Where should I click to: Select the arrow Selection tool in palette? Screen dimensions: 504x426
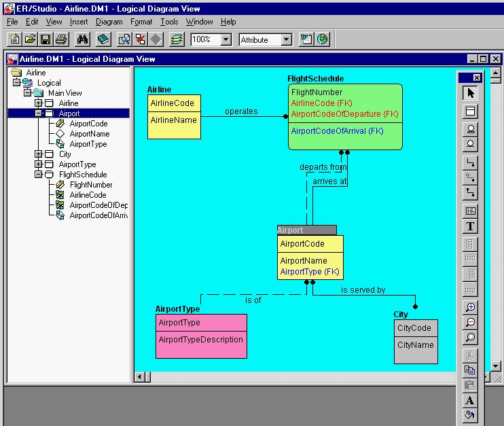pyautogui.click(x=470, y=93)
